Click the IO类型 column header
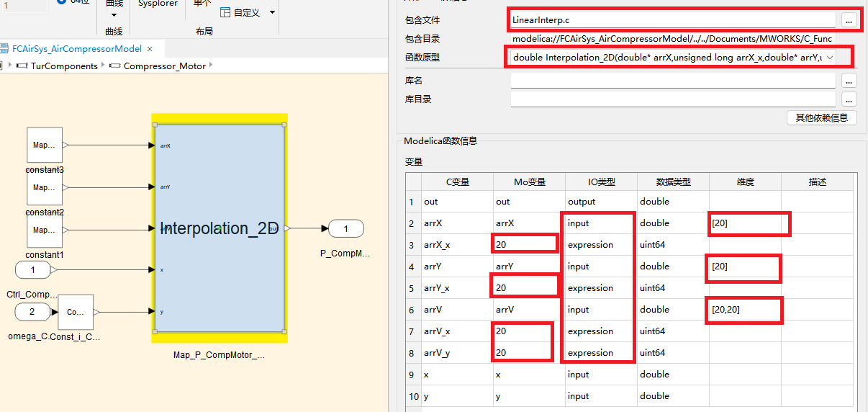This screenshot has width=868, height=412. [602, 182]
